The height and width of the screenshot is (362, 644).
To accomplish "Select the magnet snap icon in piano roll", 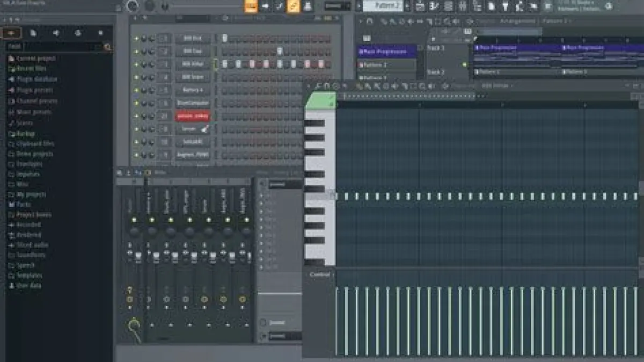I will click(326, 86).
